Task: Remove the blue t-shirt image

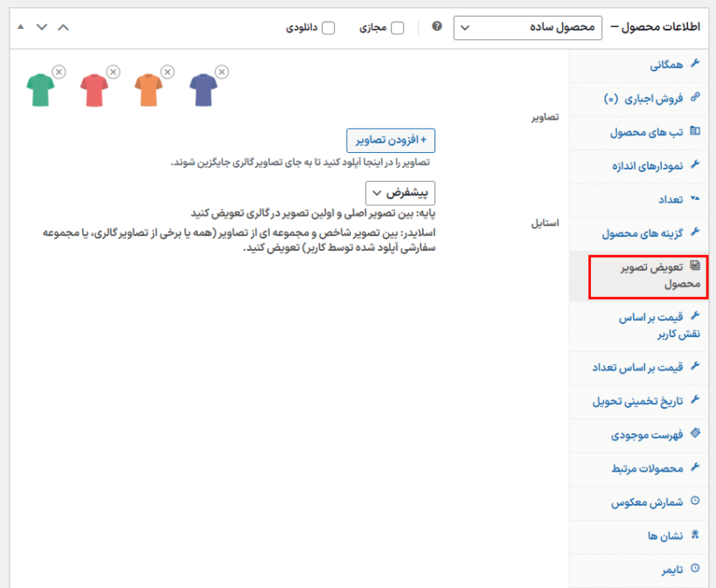Action: pos(221,72)
